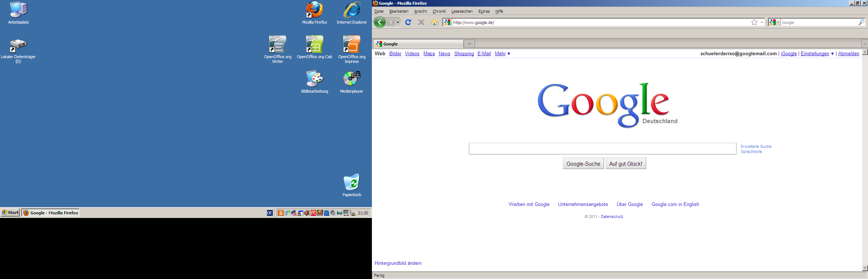Open OpenOffice.org Calc desktop shortcut
Screen dimensions: 868x279
(315, 45)
